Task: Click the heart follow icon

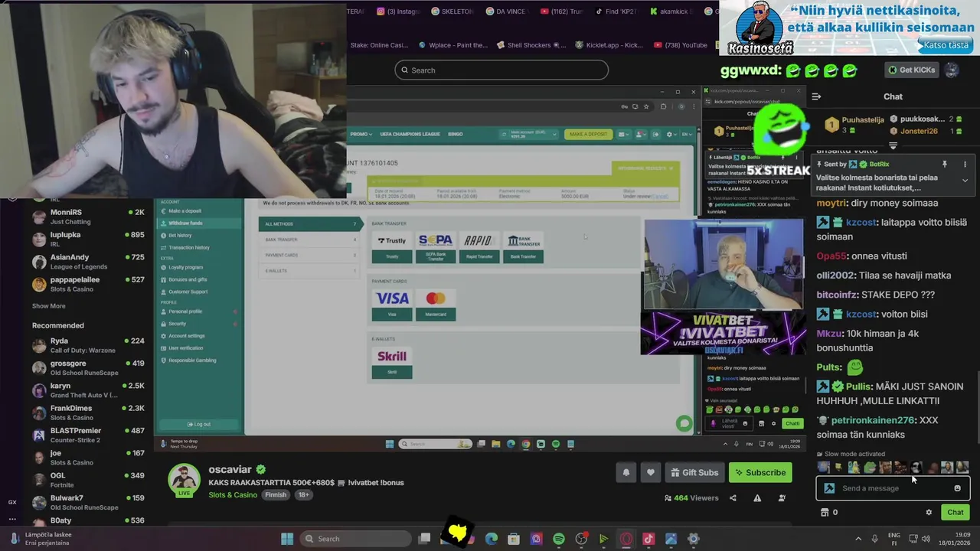Action: 650,473
